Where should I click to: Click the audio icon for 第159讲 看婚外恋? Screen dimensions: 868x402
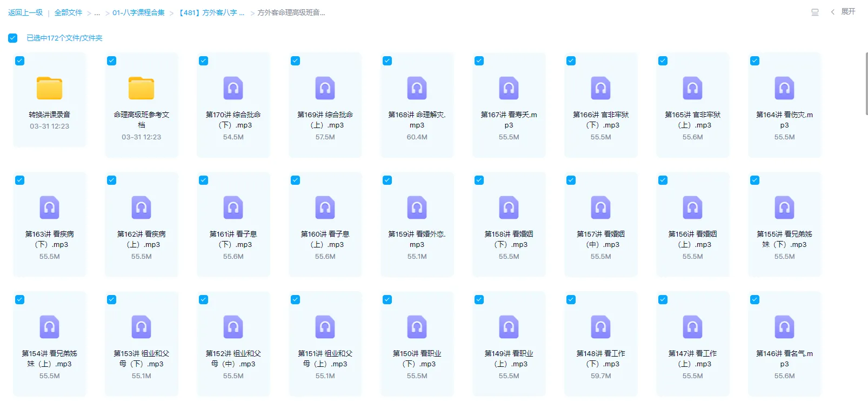pyautogui.click(x=417, y=207)
